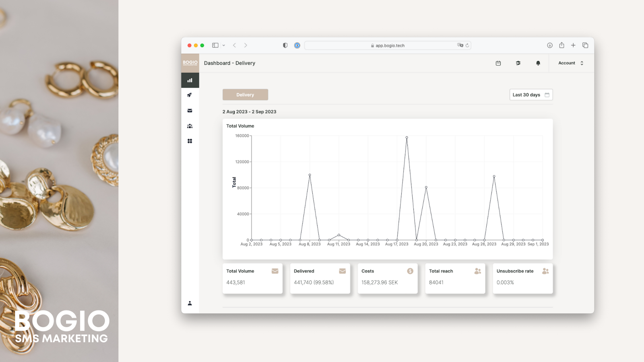Image resolution: width=644 pixels, height=362 pixels.
Task: Expand Safari sidebar options chevron
Action: pos(224,45)
